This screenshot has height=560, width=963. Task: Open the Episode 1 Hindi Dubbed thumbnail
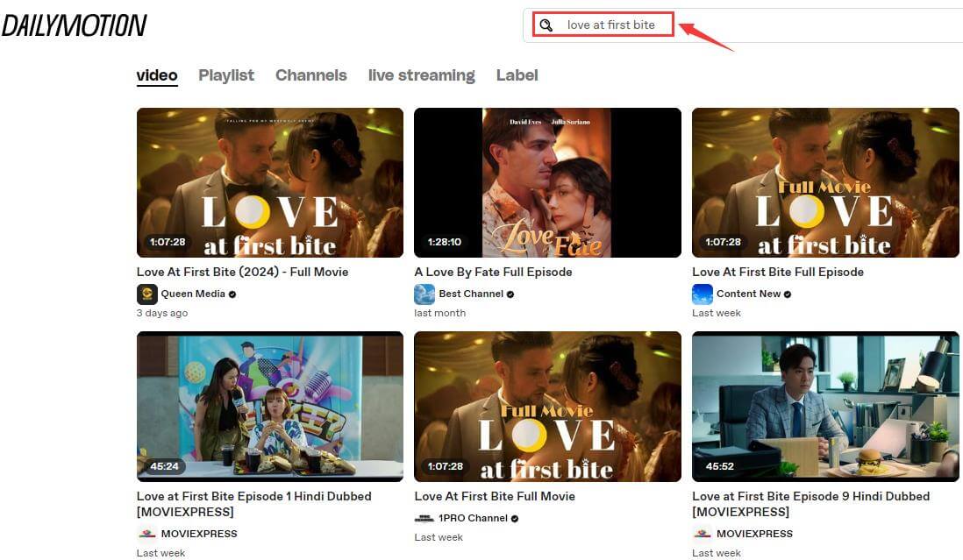pyautogui.click(x=269, y=406)
